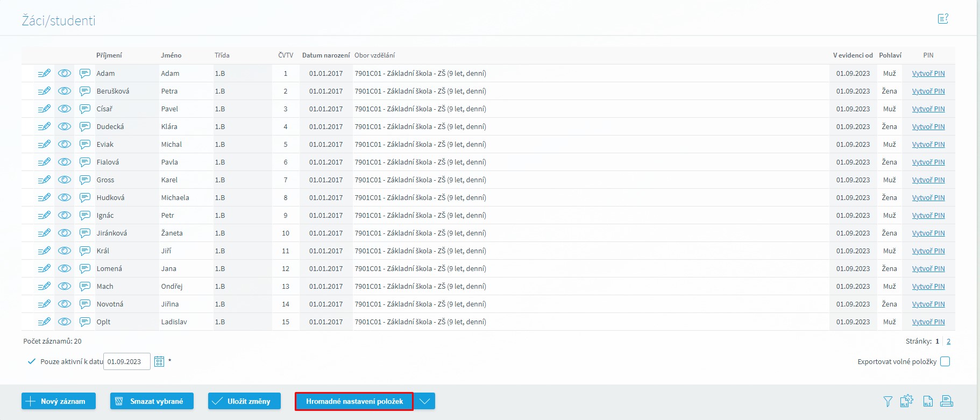View details eye icon for Dudecká Klára
Screen dimensions: 980x420
pos(65,126)
